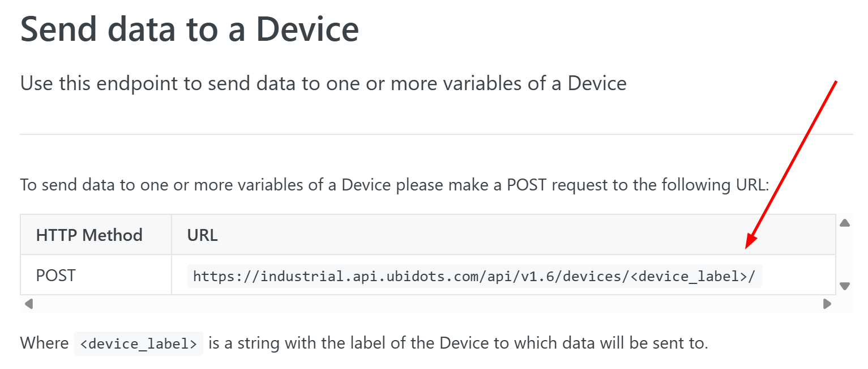Select the POST cell in the table
This screenshot has width=868, height=369.
tap(55, 275)
